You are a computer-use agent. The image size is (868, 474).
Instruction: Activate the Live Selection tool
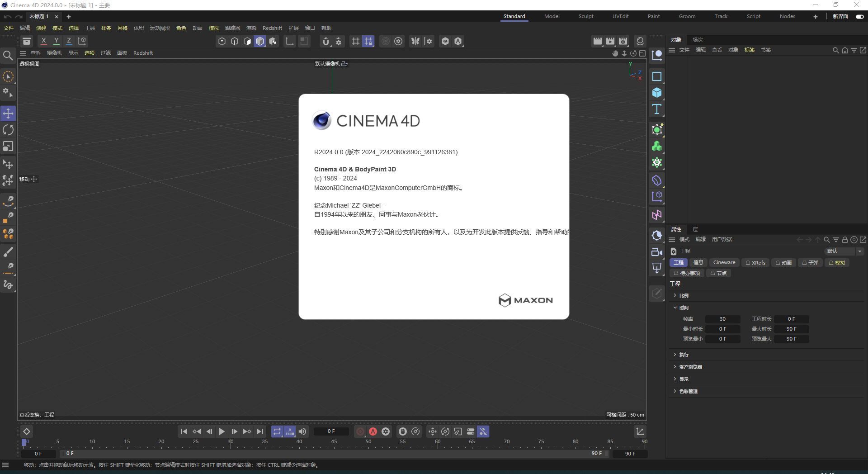pyautogui.click(x=8, y=77)
